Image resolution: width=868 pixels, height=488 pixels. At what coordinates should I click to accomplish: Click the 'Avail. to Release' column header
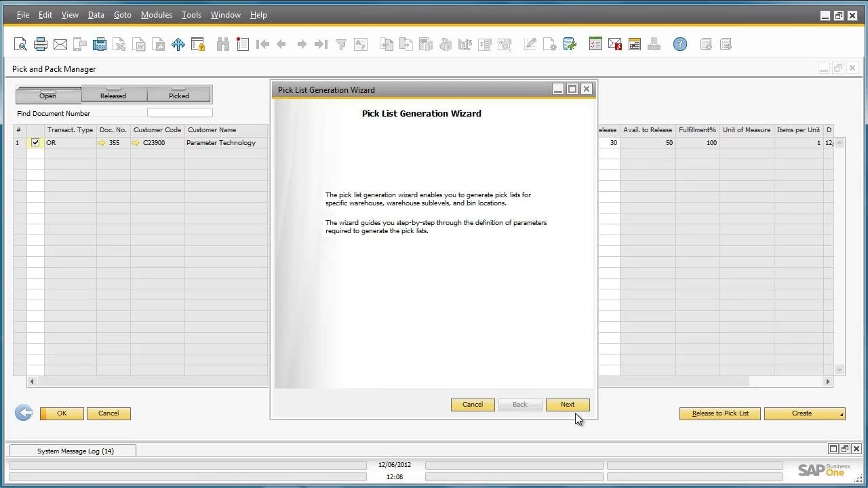coord(648,130)
